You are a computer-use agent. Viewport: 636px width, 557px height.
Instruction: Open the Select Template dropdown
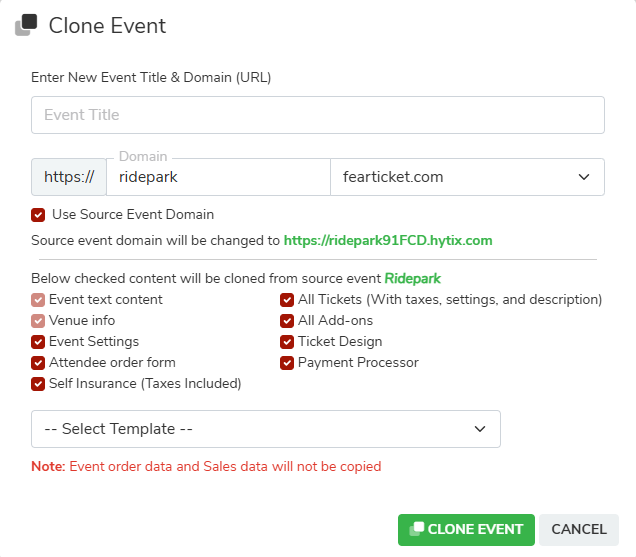pyautogui.click(x=266, y=429)
